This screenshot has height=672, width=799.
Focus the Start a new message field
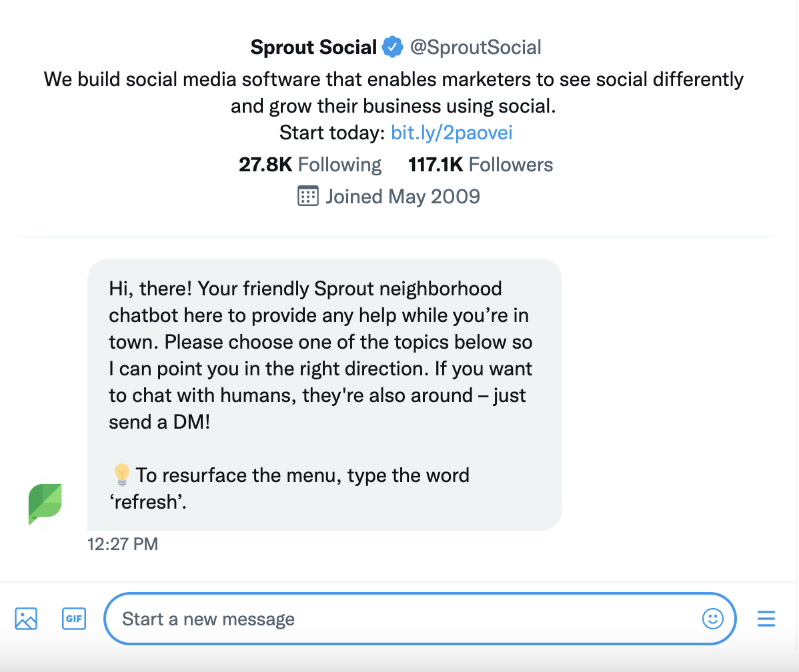(x=400, y=619)
